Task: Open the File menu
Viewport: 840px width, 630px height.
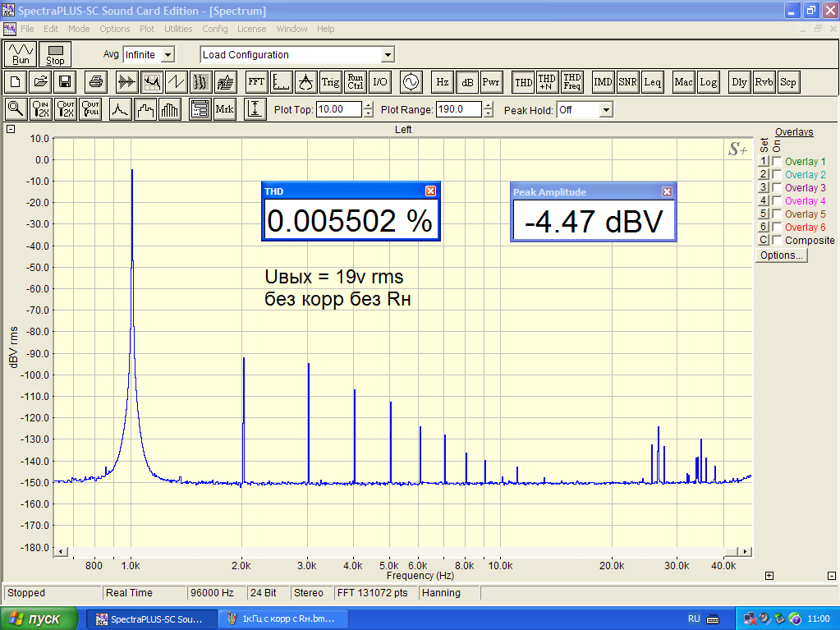Action: 27,29
